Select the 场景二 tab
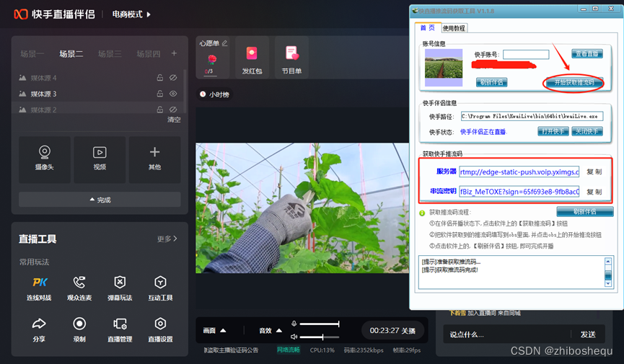This screenshot has height=364, width=624. [71, 54]
